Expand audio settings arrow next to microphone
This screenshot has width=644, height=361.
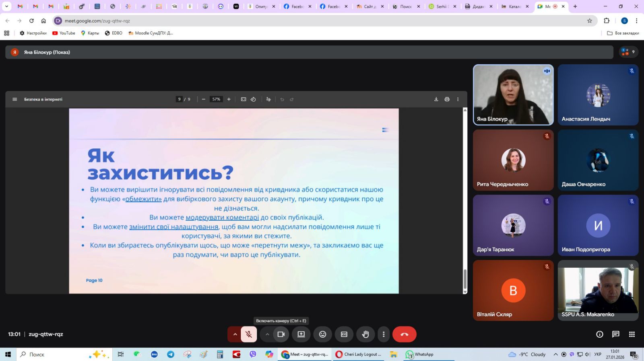[235, 334]
